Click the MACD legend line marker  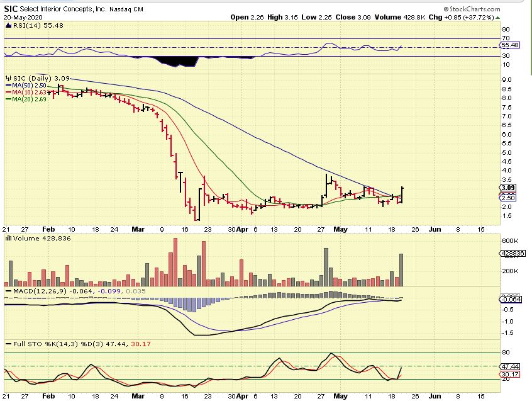click(8, 291)
